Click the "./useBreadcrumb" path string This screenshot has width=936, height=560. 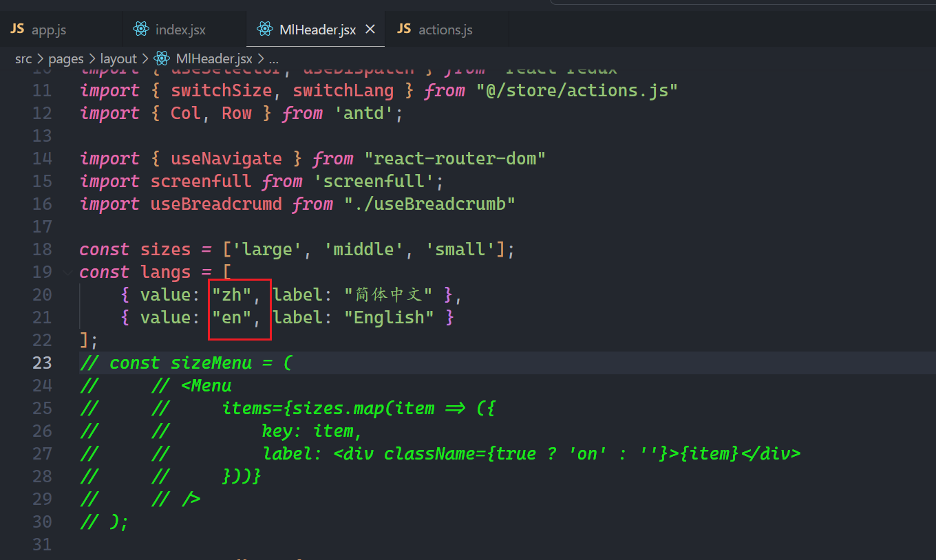point(429,204)
